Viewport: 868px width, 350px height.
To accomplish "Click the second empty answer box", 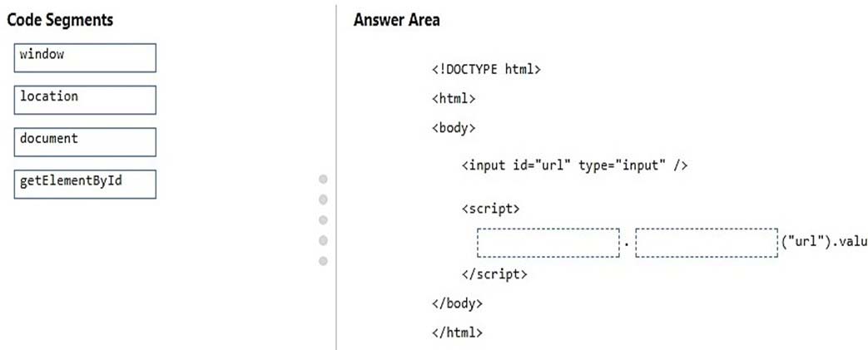I will pos(706,242).
